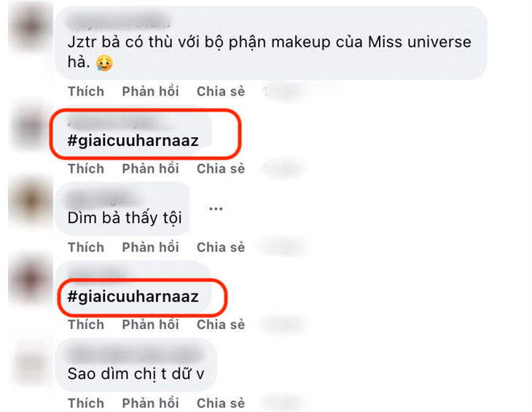Click Thích under 'Dìm bà thấy tội'
This screenshot has height=412, width=532.
86,247
